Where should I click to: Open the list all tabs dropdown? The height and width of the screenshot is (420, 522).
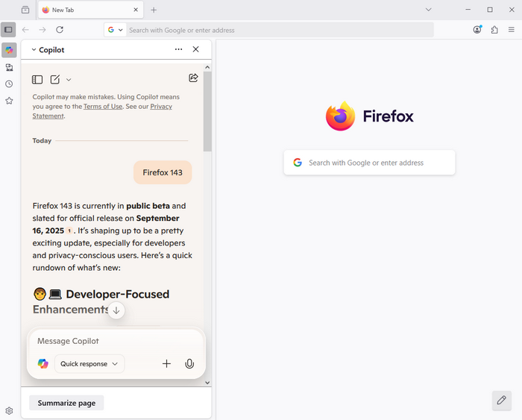coord(429,10)
